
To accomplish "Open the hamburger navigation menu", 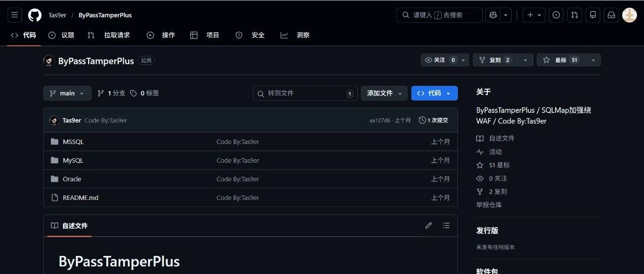I will [15, 15].
